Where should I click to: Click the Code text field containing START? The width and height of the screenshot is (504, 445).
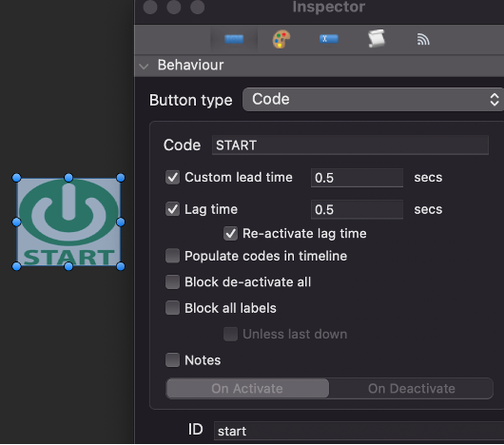(x=350, y=145)
